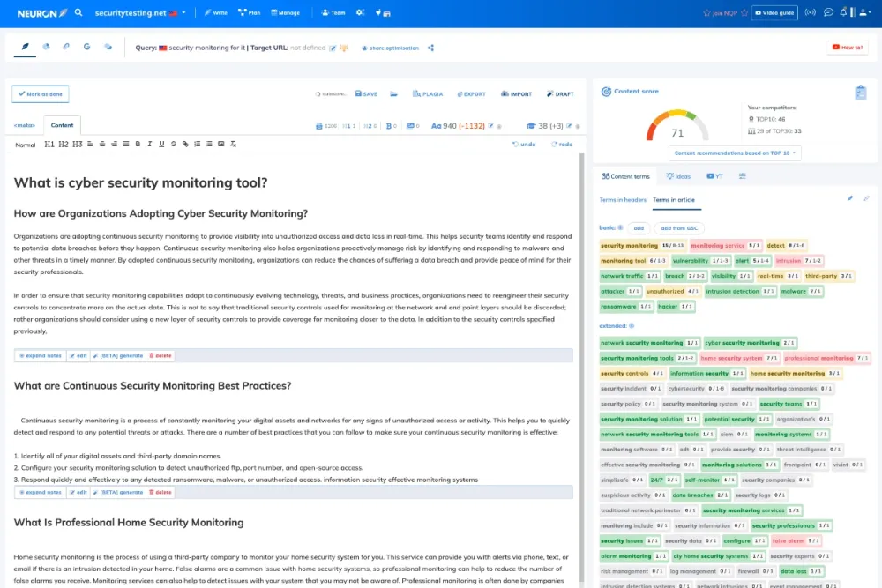
Task: Toggle bold formatting
Action: (138, 144)
